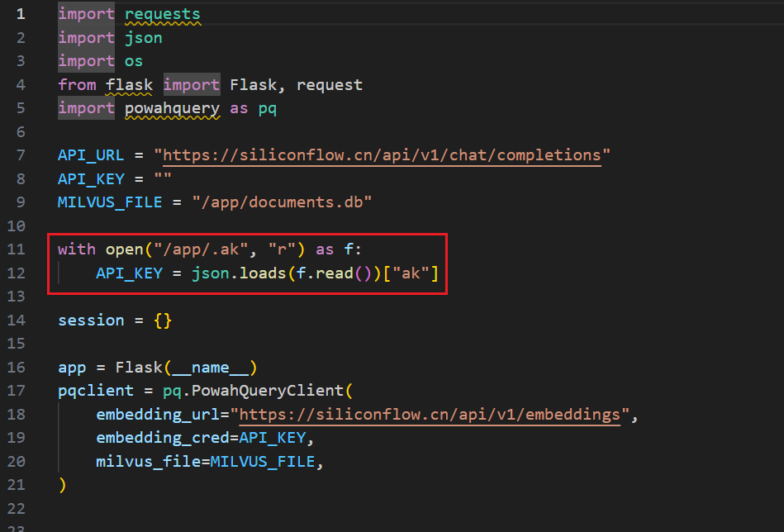Place cursor in the empty API_KEY string

(x=163, y=179)
